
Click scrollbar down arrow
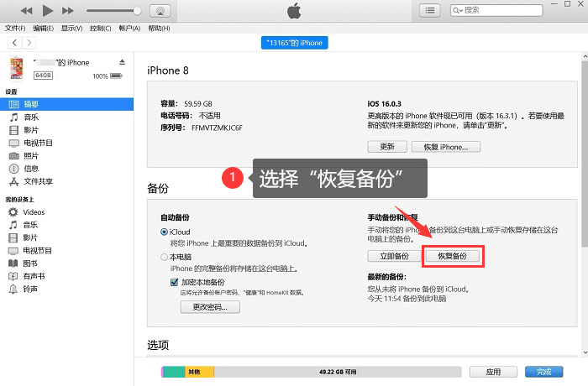(585, 352)
